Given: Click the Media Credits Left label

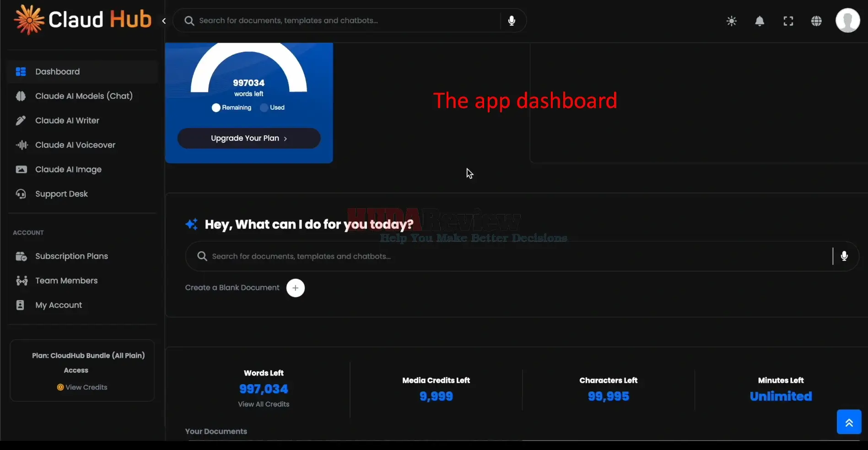Looking at the screenshot, I should coord(436,380).
